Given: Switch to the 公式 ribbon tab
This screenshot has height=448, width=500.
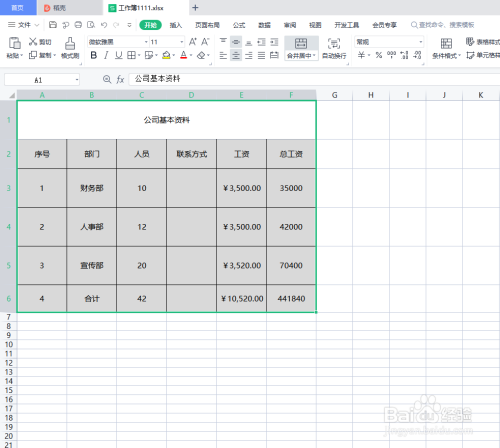Looking at the screenshot, I should coord(239,25).
